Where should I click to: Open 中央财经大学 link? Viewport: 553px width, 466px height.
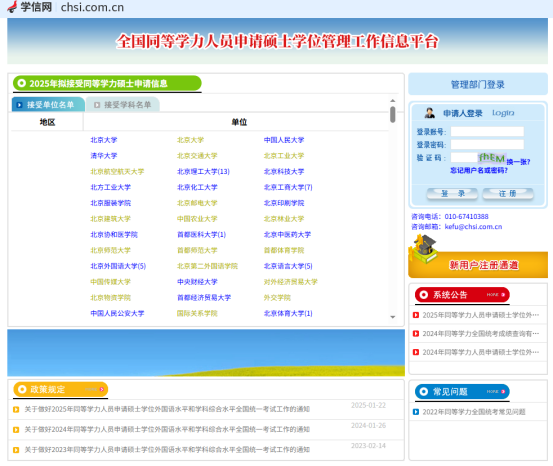point(197,282)
